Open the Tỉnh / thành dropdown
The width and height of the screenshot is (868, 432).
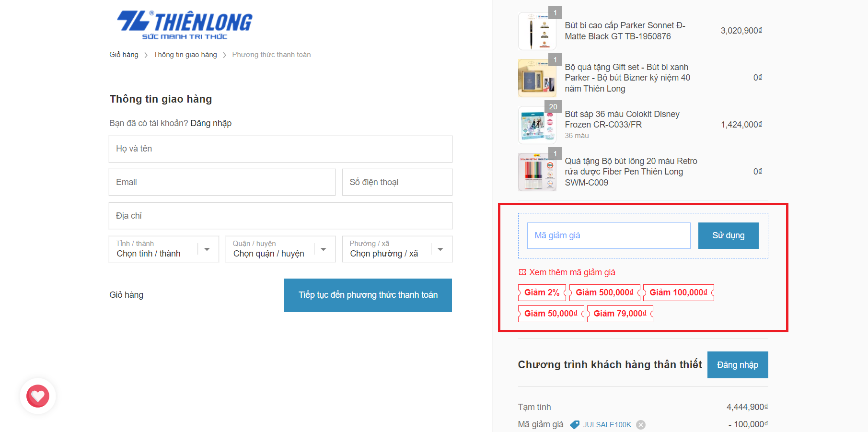164,249
